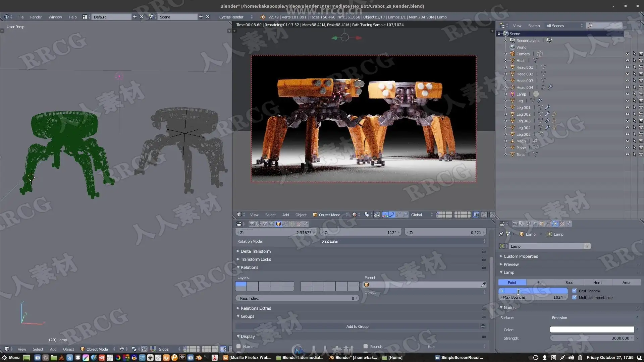The height and width of the screenshot is (362, 644).
Task: Open the Render menu
Action: 36,17
